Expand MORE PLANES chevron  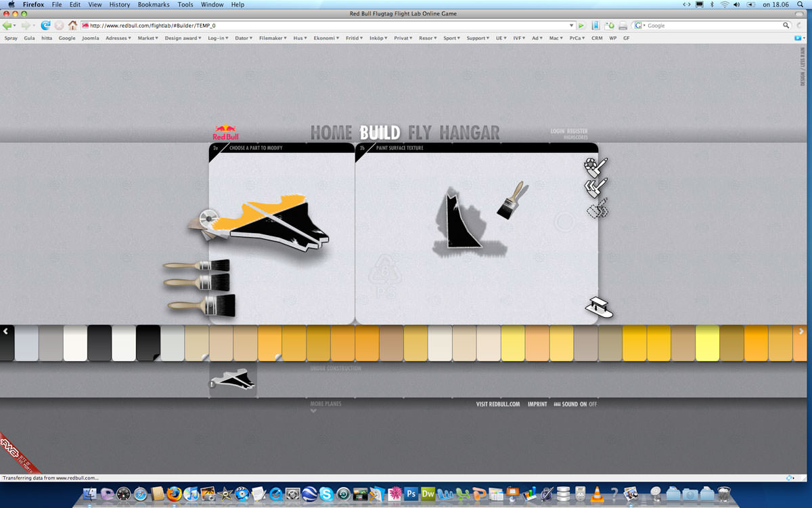click(x=313, y=410)
